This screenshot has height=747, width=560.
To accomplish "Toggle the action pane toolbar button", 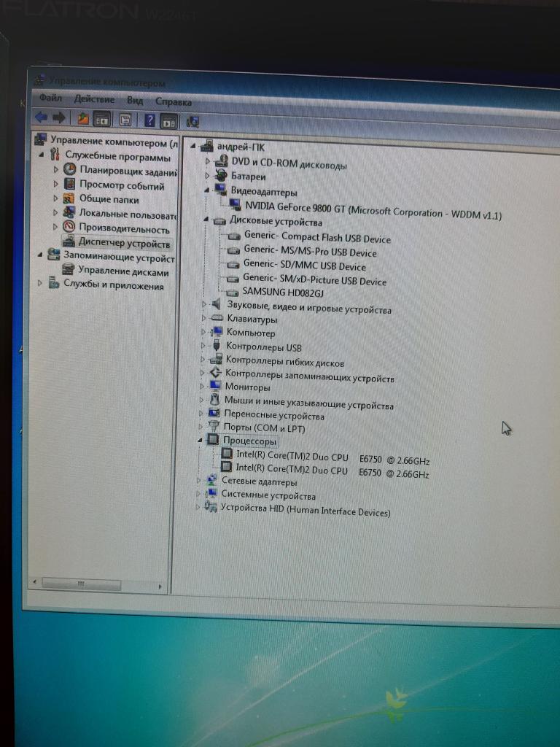I will click(168, 121).
